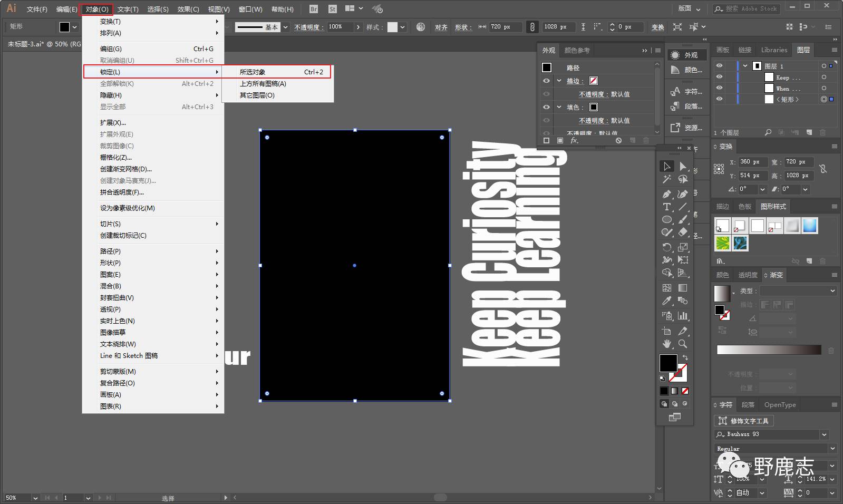Pick the Eyedropper tool

click(x=667, y=301)
